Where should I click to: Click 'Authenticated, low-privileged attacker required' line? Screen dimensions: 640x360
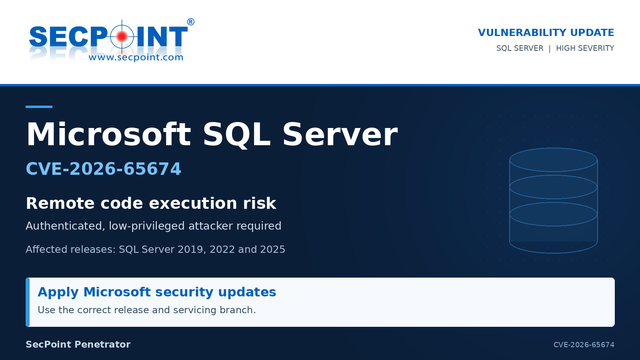pos(153,226)
